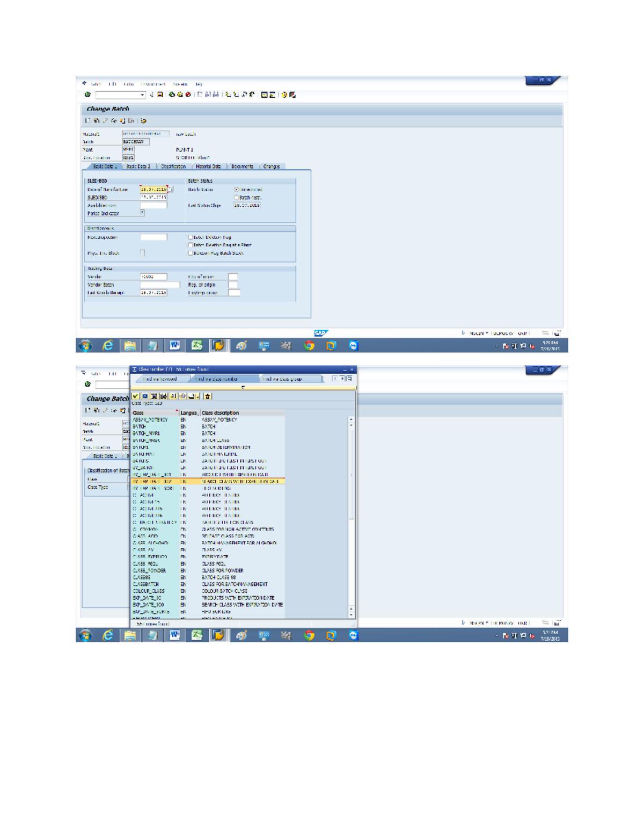This screenshot has height=834, width=644.
Task: Click the help icon at right end of top toolbar
Action: coord(284,95)
